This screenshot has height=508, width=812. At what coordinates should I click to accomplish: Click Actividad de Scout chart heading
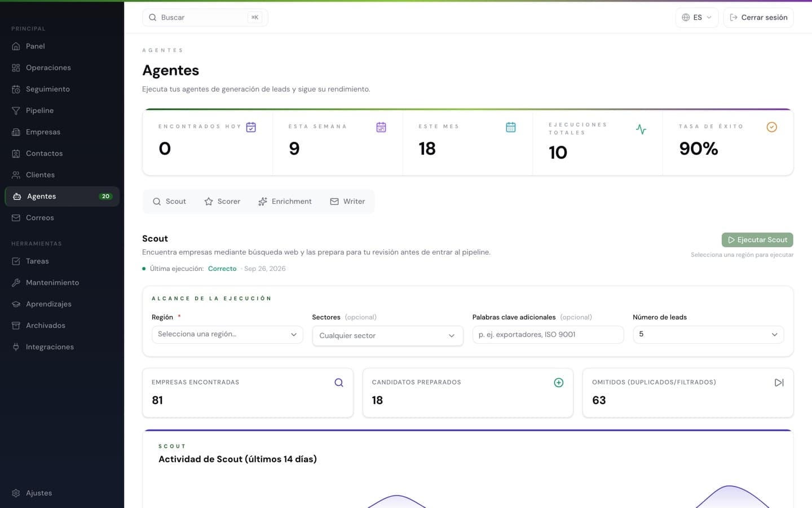pos(237,459)
